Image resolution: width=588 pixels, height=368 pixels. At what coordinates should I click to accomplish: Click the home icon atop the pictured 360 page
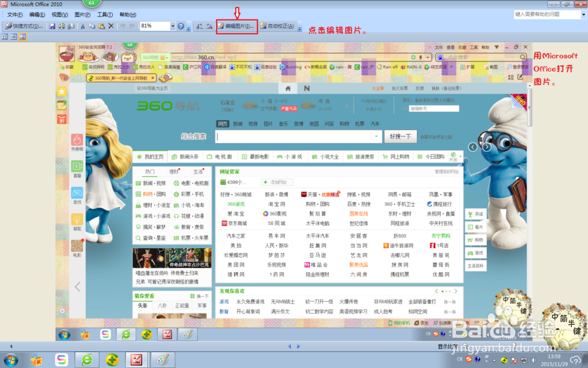tap(288, 88)
